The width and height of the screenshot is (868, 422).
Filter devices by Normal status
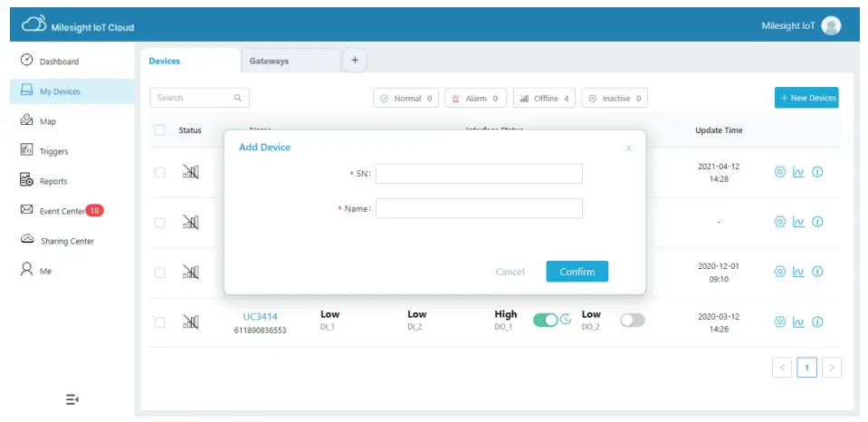pos(405,98)
